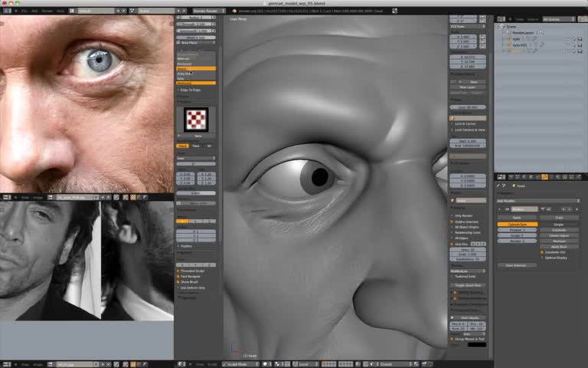Open the Sculpt Mode dropdown

pos(240,364)
